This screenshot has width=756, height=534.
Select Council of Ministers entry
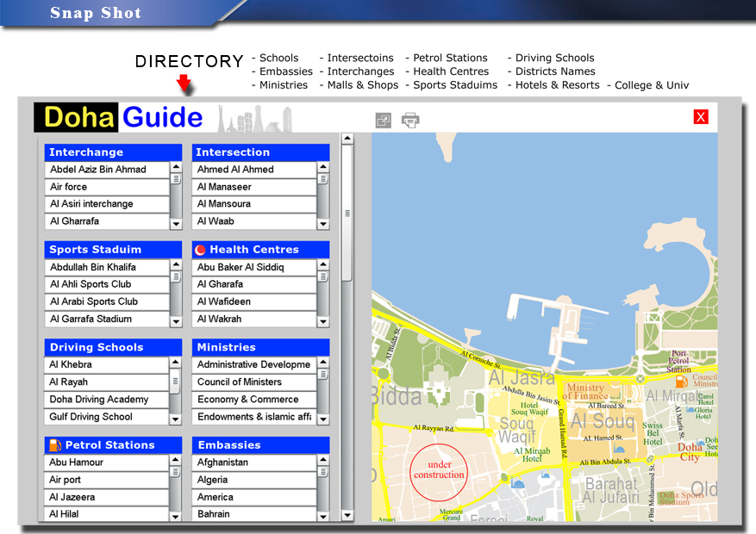[254, 382]
